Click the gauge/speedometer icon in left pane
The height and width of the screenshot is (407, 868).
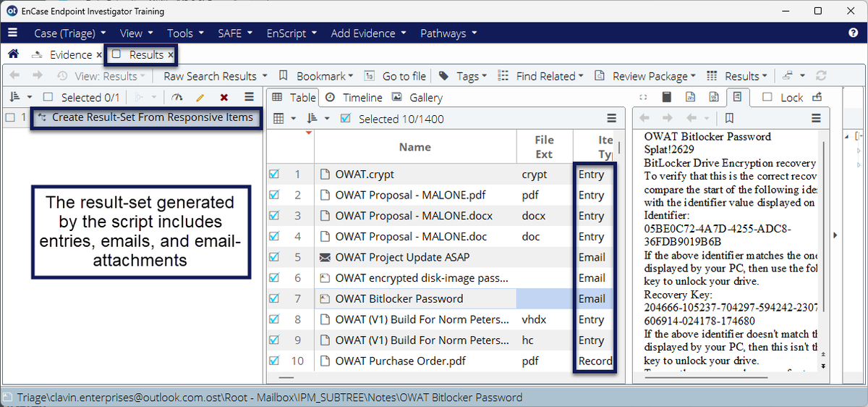[x=177, y=97]
